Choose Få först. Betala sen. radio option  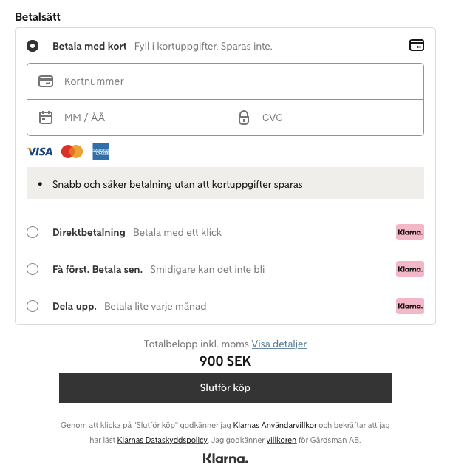[x=33, y=269]
